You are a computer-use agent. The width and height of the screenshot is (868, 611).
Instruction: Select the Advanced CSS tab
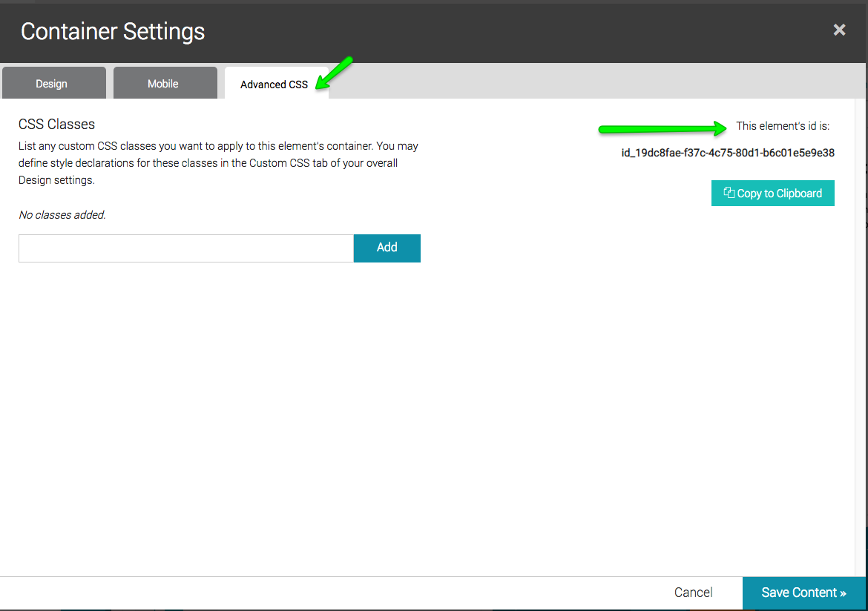274,84
